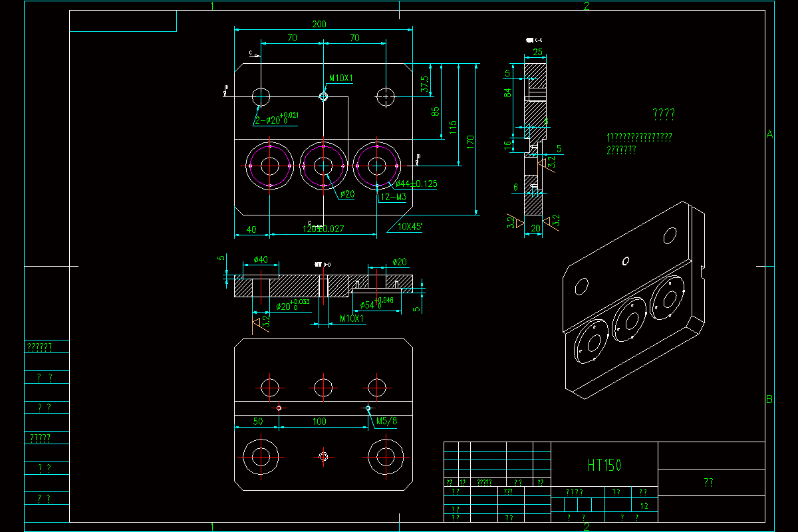The width and height of the screenshot is (798, 532).
Task: Click the 50 dimension in bottom view
Action: click(x=258, y=422)
